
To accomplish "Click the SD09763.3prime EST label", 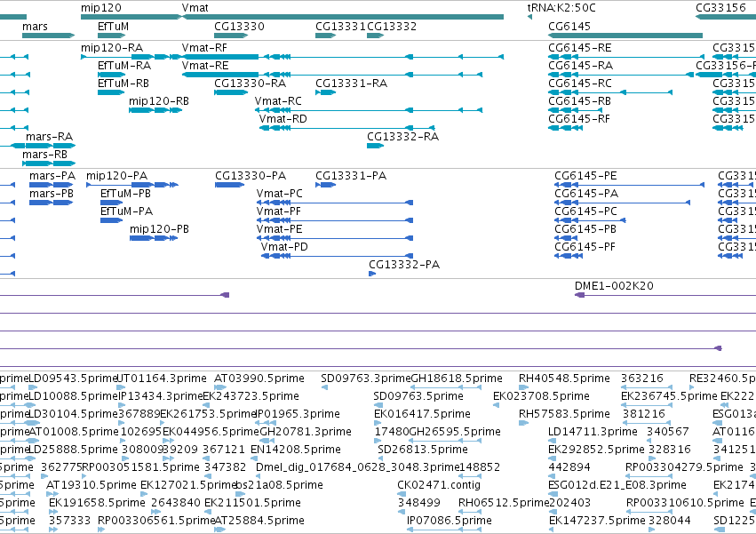I will (365, 379).
